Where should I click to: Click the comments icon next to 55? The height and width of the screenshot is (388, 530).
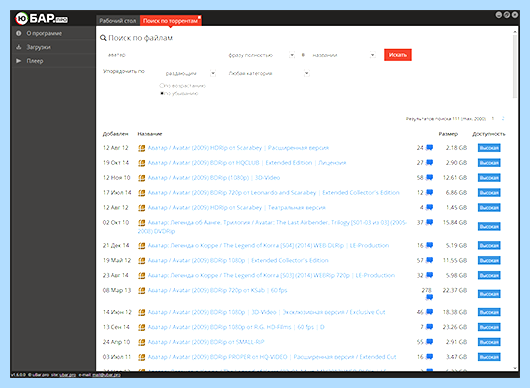[x=429, y=342]
